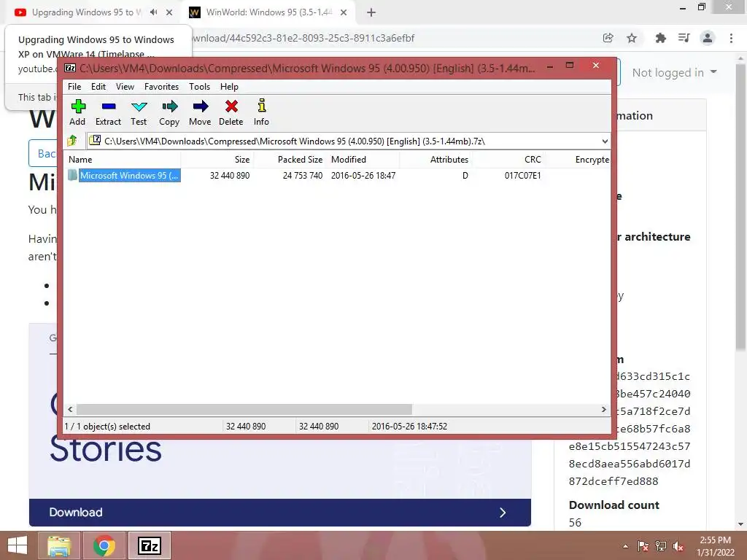Click the folder icon of Windows 95 entry
The image size is (747, 560).
72,175
